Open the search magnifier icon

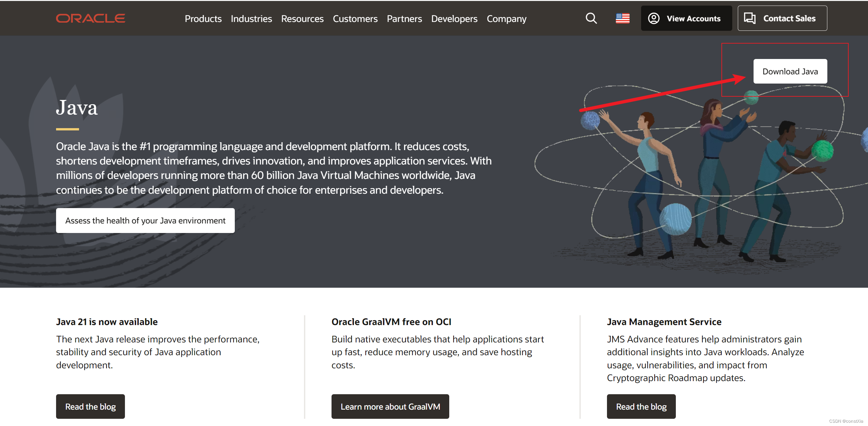(591, 18)
